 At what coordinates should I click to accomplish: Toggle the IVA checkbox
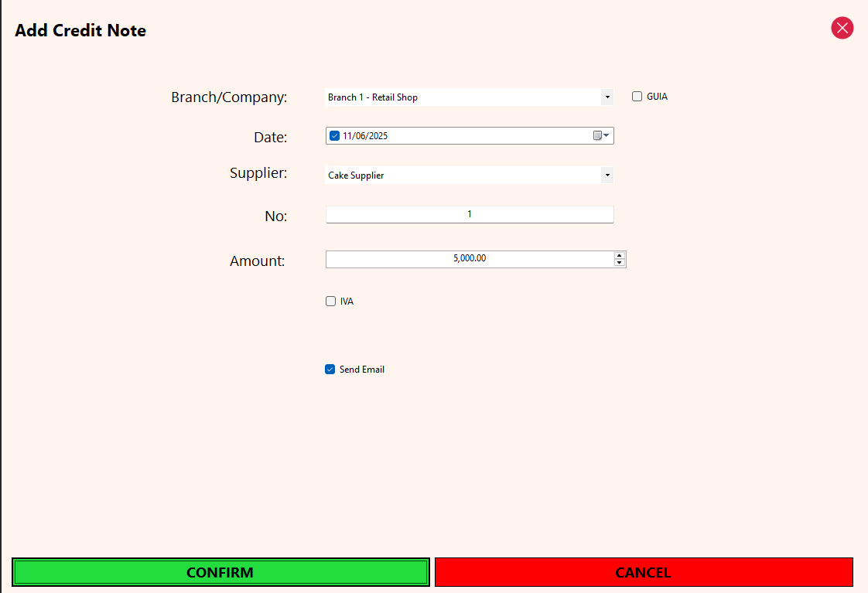click(x=330, y=301)
